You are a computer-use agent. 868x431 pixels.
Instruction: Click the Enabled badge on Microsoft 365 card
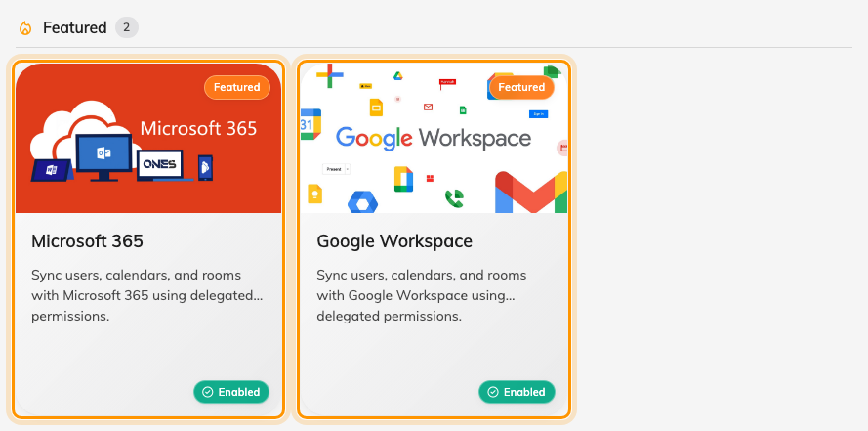[x=231, y=392]
